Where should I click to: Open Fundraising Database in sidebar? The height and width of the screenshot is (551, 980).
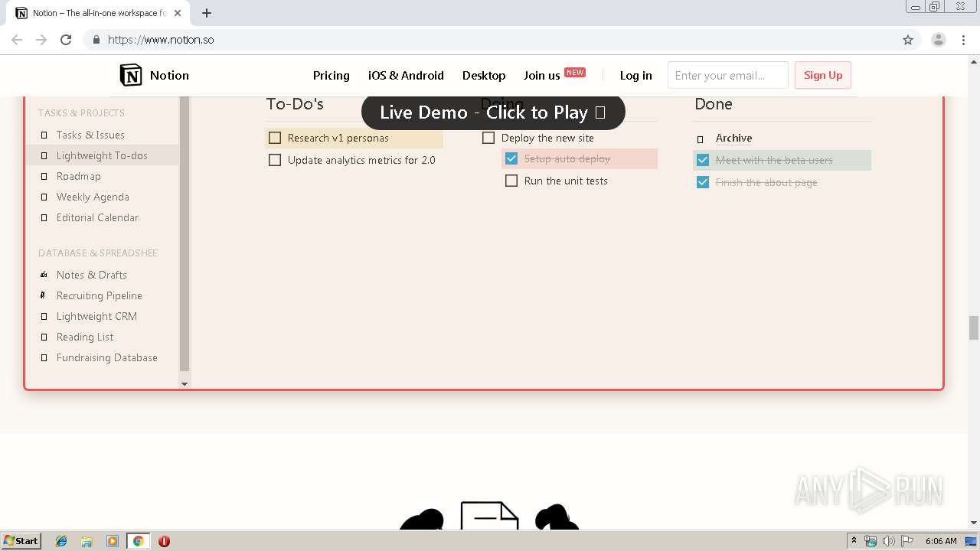[107, 358]
